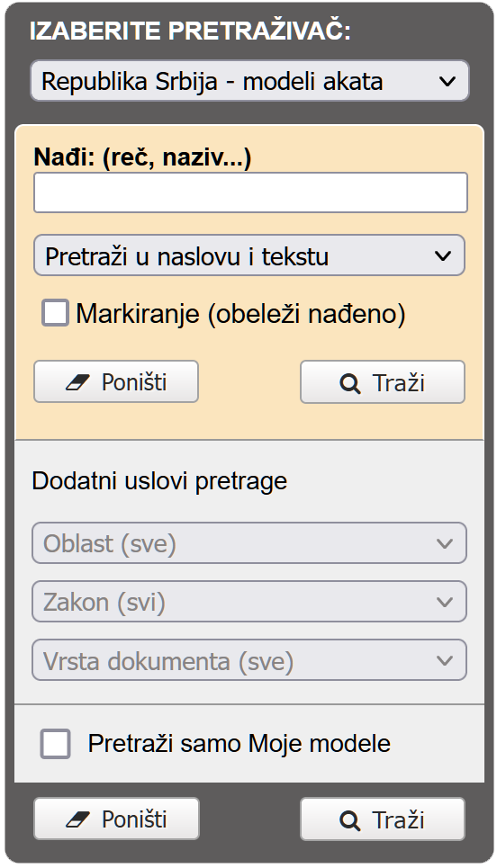Click the chevron arrow in Vrsta dokumenta field
Screen dimensions: 497x868
pos(445,660)
